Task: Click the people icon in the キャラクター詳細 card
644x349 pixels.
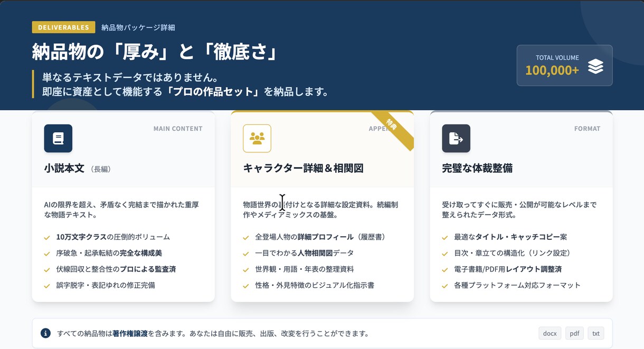Action: click(257, 138)
